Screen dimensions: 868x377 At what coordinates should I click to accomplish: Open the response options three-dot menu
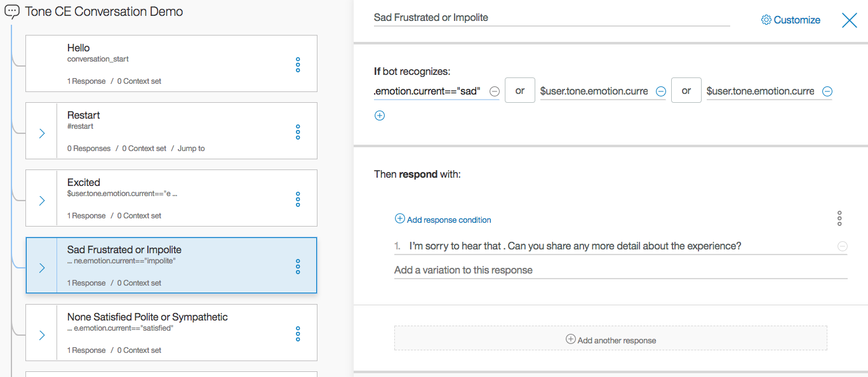pyautogui.click(x=839, y=219)
